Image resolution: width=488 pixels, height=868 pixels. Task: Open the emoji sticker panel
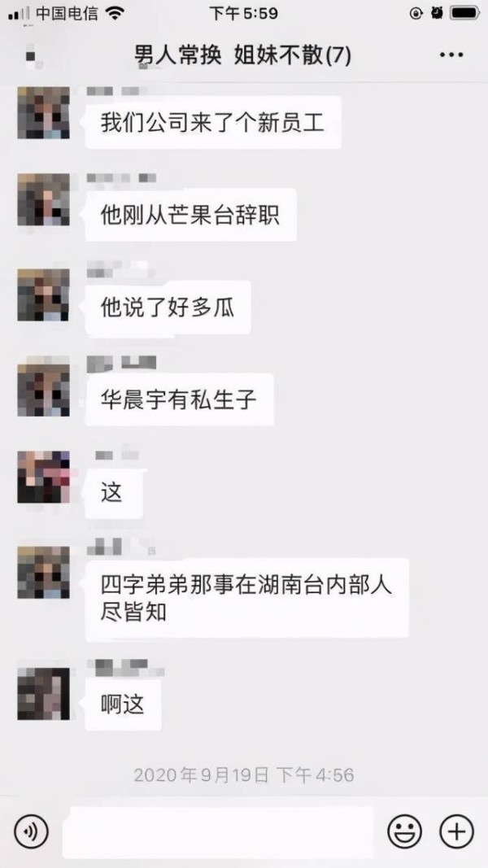[404, 831]
